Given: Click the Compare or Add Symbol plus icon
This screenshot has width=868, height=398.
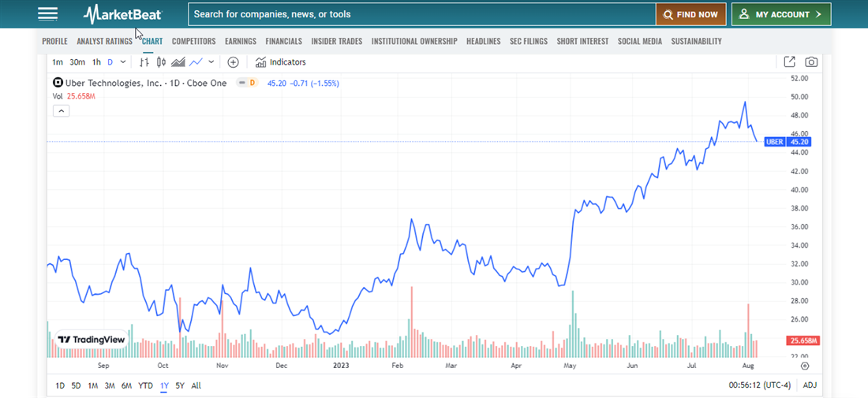Looking at the screenshot, I should (x=233, y=62).
